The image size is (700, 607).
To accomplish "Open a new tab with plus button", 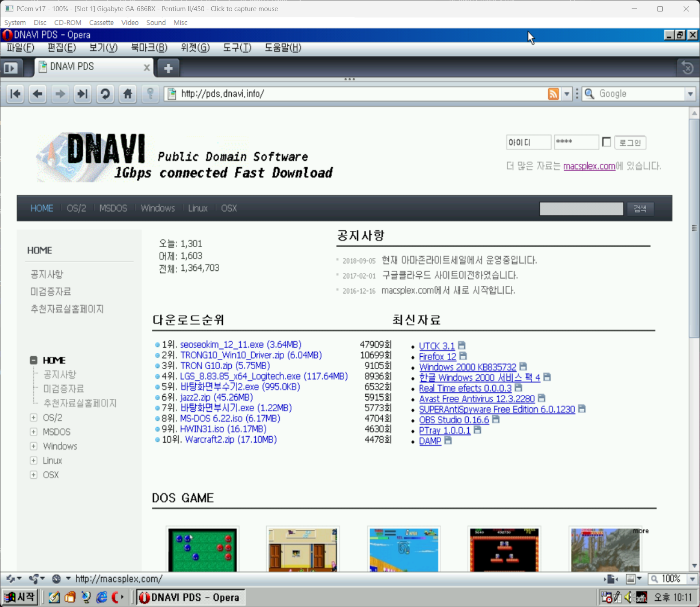I will coord(168,68).
